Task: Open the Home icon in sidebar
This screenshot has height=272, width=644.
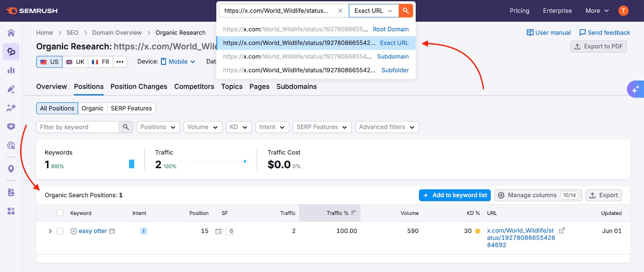Action: click(x=11, y=33)
